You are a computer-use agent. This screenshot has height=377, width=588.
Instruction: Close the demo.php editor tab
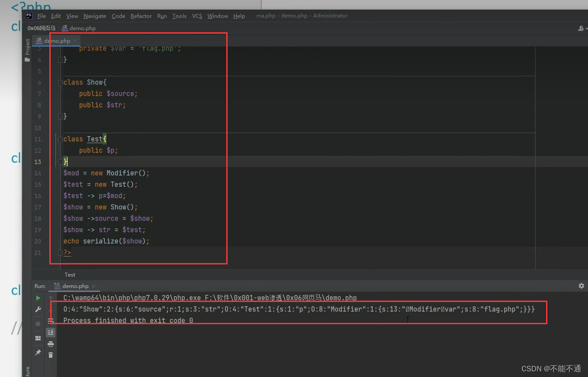tap(76, 41)
